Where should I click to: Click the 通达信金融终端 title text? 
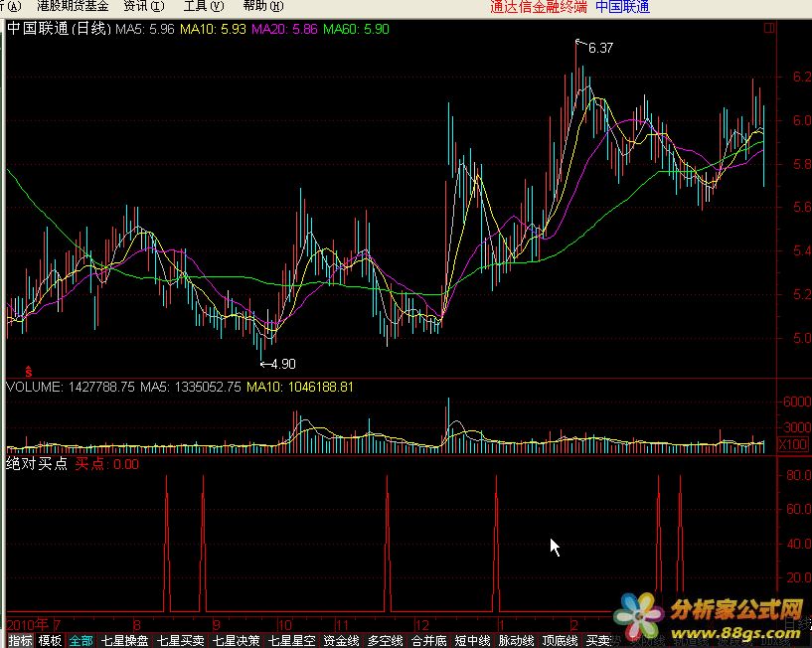coord(539,7)
